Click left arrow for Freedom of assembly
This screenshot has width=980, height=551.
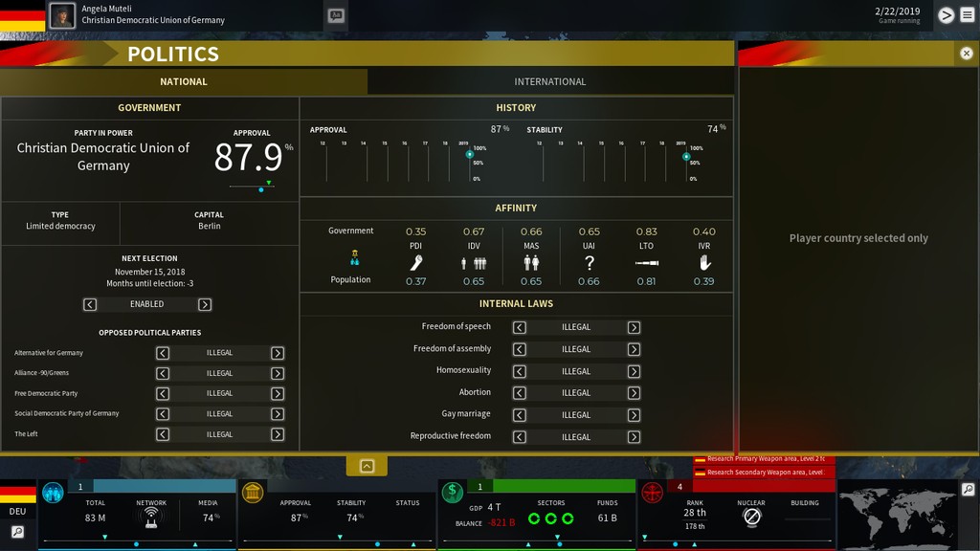point(520,349)
